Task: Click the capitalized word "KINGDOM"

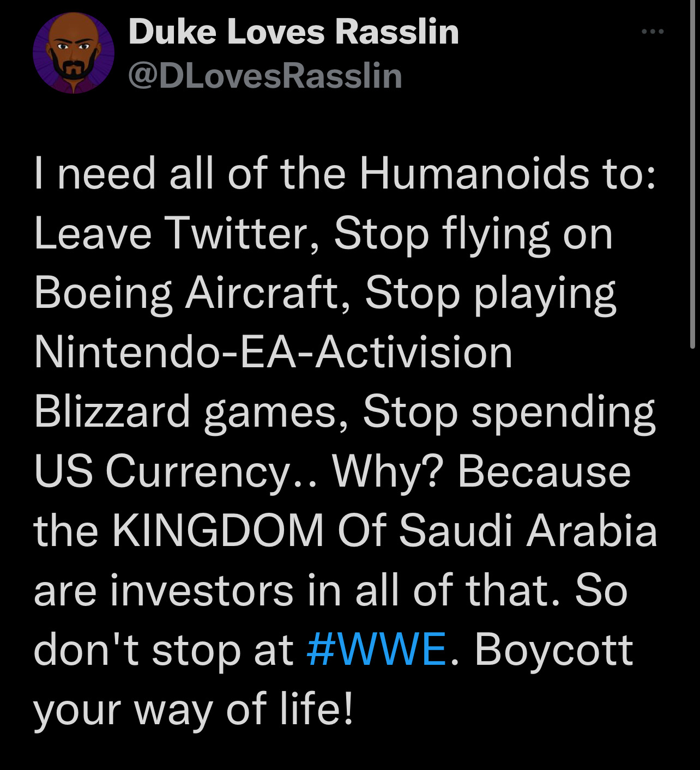Action: coord(218,530)
